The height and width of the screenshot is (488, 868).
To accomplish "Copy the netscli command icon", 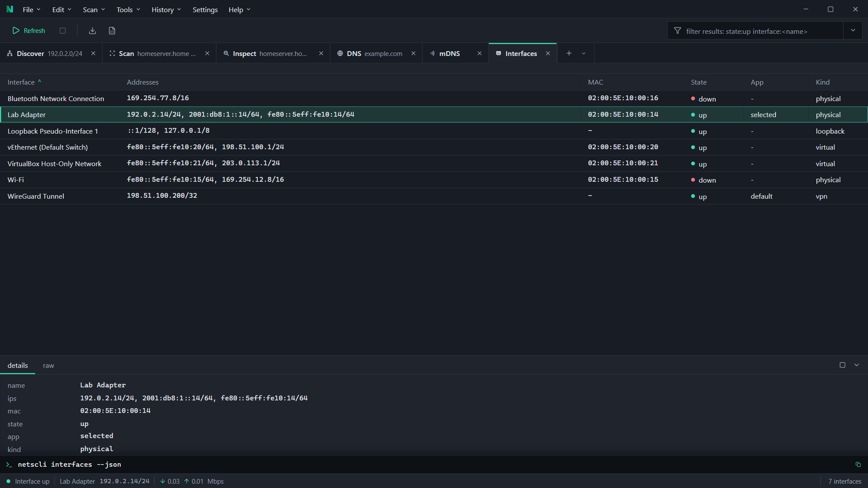I will point(858,464).
